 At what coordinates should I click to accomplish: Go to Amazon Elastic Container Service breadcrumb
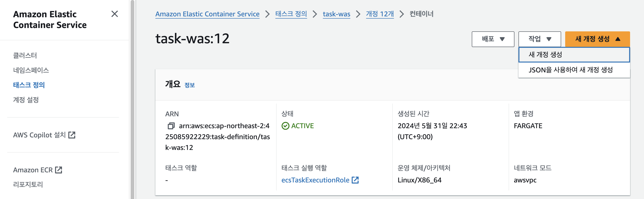point(207,14)
